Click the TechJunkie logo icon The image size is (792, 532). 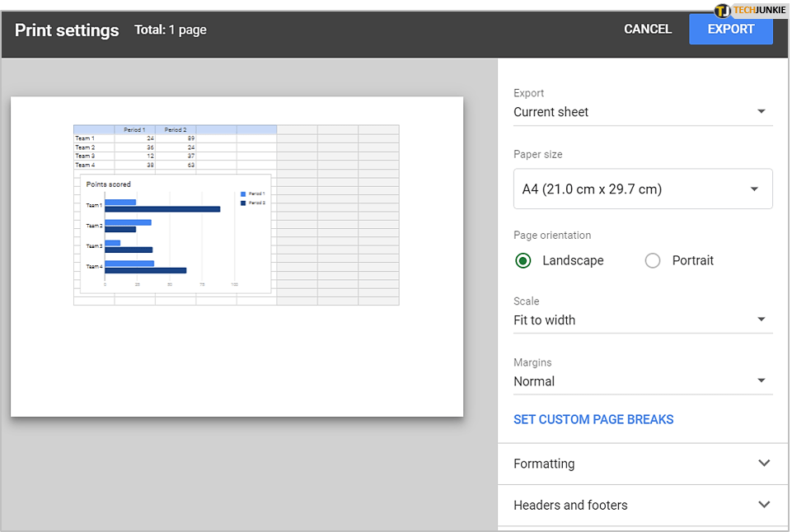pyautogui.click(x=723, y=11)
